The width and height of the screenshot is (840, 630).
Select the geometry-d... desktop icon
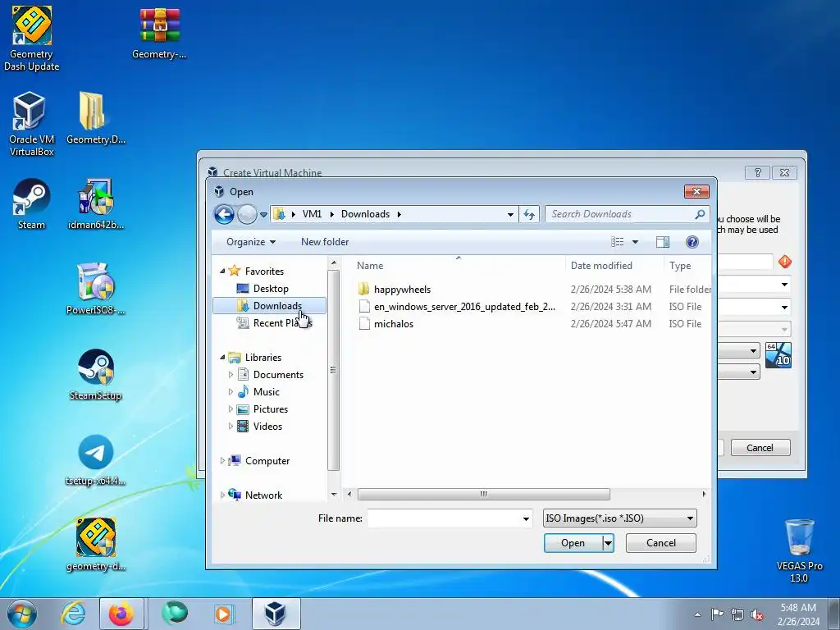pyautogui.click(x=96, y=545)
